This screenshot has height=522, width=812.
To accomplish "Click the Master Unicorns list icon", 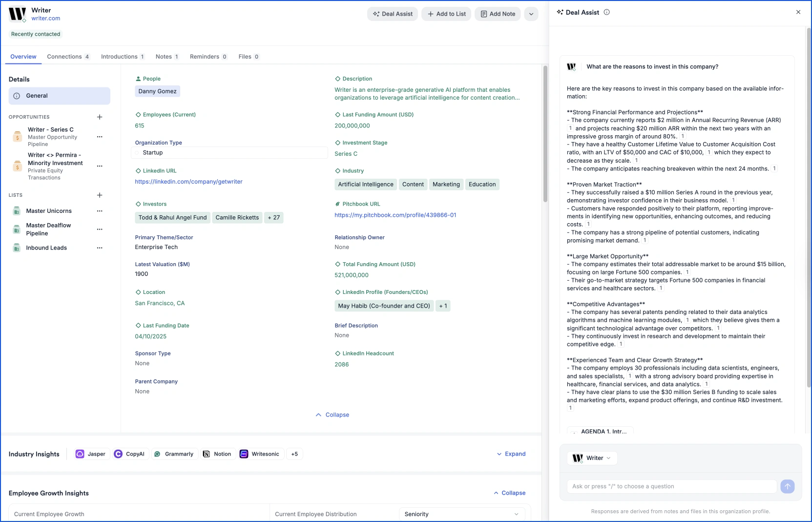I will tap(16, 211).
